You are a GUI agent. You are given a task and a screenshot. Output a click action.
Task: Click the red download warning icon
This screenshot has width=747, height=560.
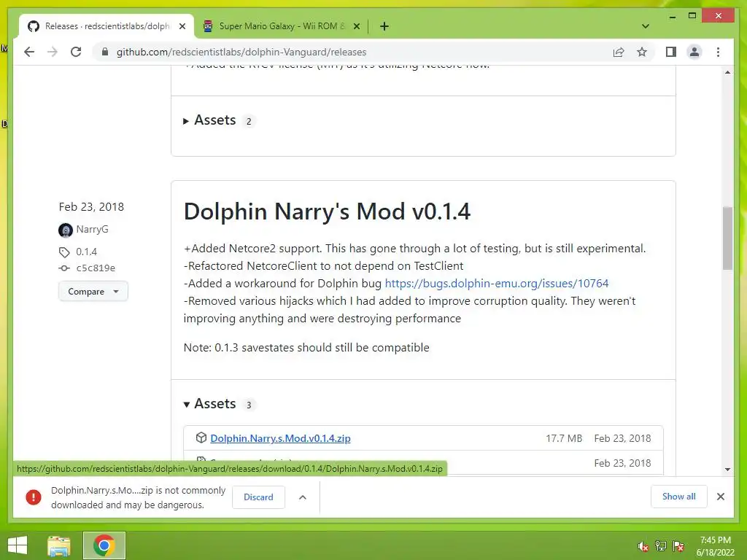click(34, 497)
